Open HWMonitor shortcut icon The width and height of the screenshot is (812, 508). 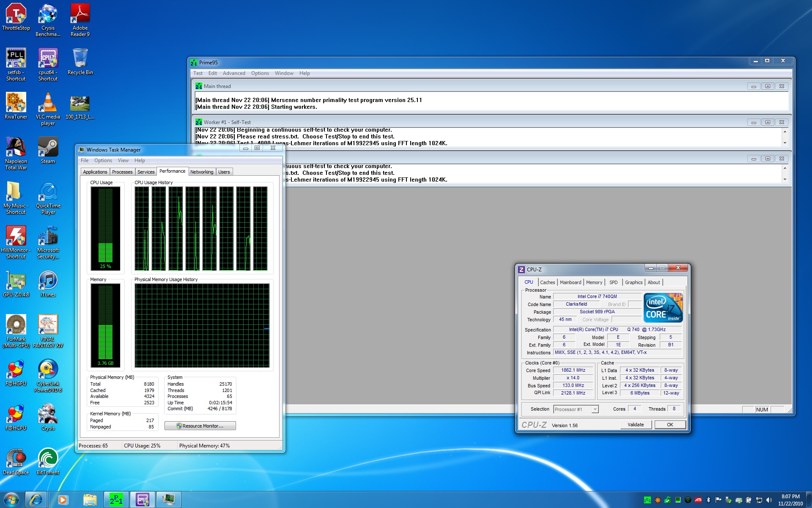[x=16, y=242]
